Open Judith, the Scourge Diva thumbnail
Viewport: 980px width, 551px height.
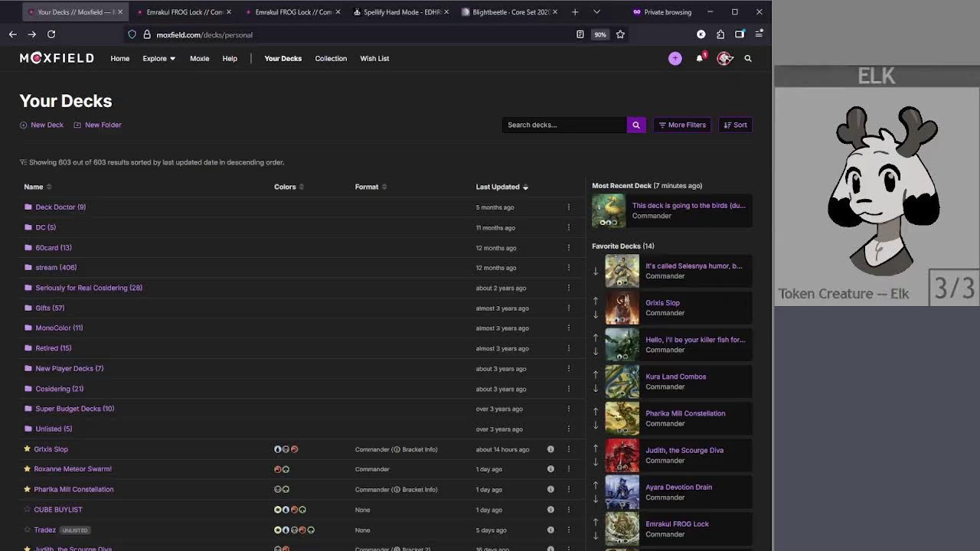622,455
